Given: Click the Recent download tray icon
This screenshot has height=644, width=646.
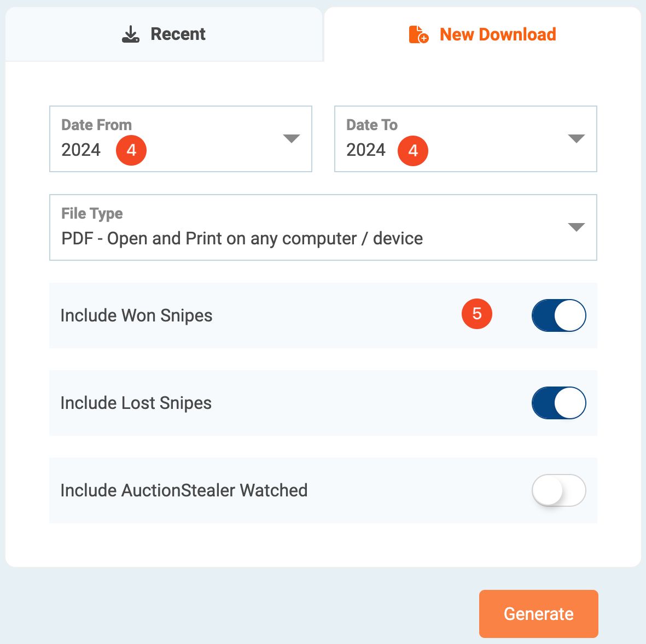Looking at the screenshot, I should click(131, 34).
